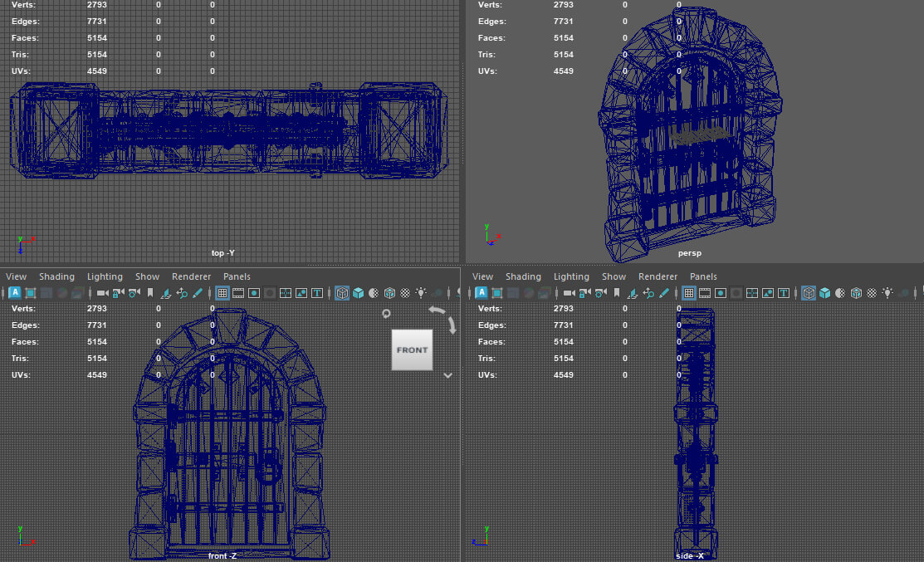Toggle Wireframe shading in front panel
This screenshot has width=924, height=562.
pos(342,293)
